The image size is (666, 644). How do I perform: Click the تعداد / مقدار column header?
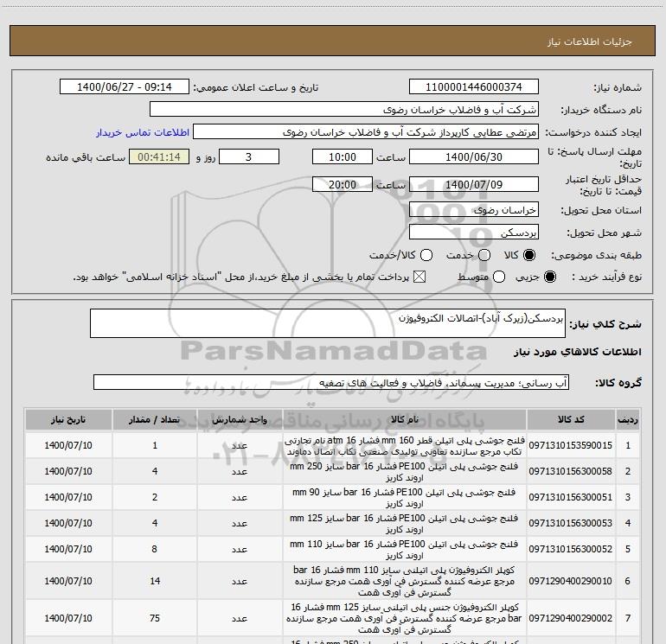click(155, 420)
